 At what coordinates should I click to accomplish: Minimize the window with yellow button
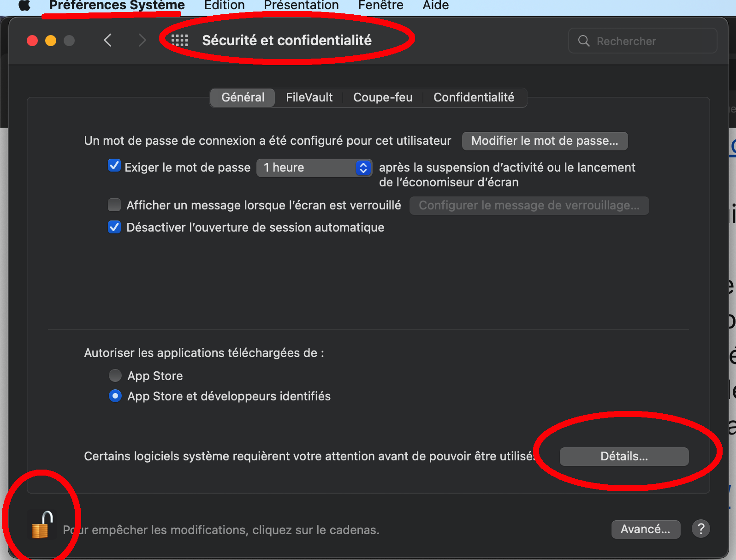pyautogui.click(x=51, y=41)
